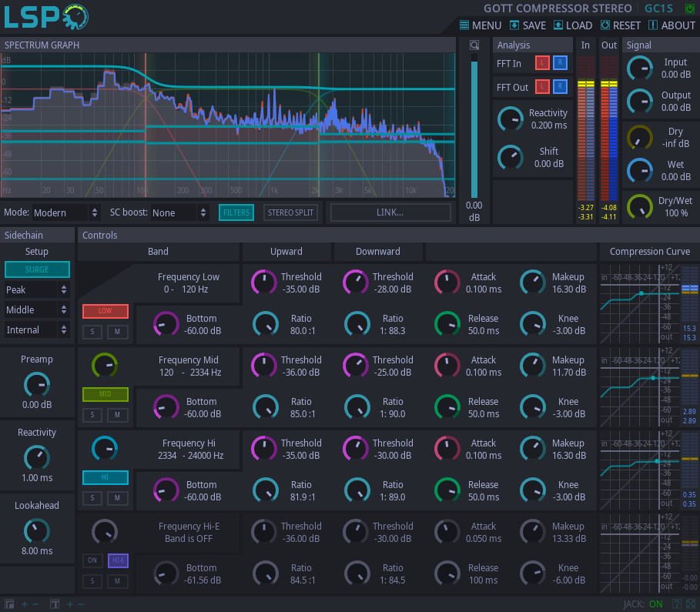Mute the LOW band with M
This screenshot has height=612, width=700.
tap(117, 332)
